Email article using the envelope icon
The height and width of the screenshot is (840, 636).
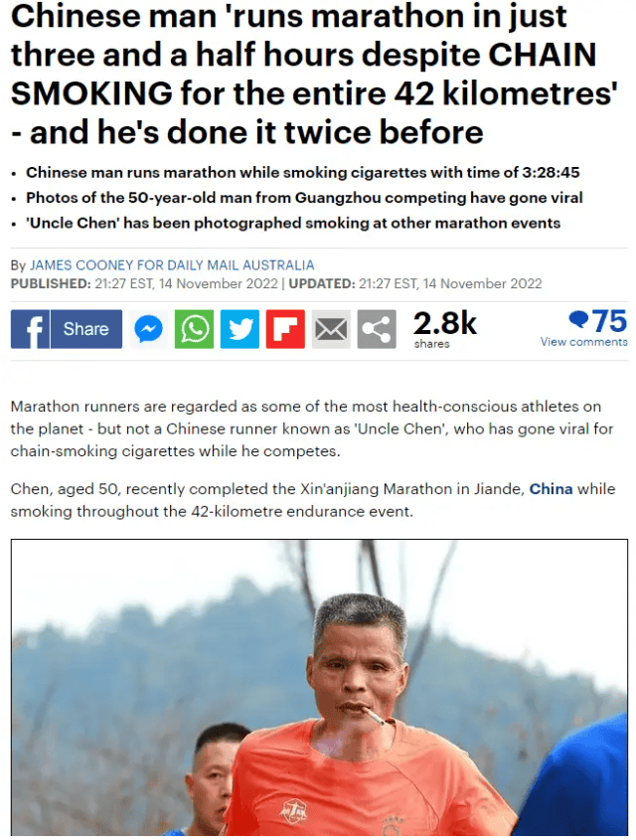[331, 329]
